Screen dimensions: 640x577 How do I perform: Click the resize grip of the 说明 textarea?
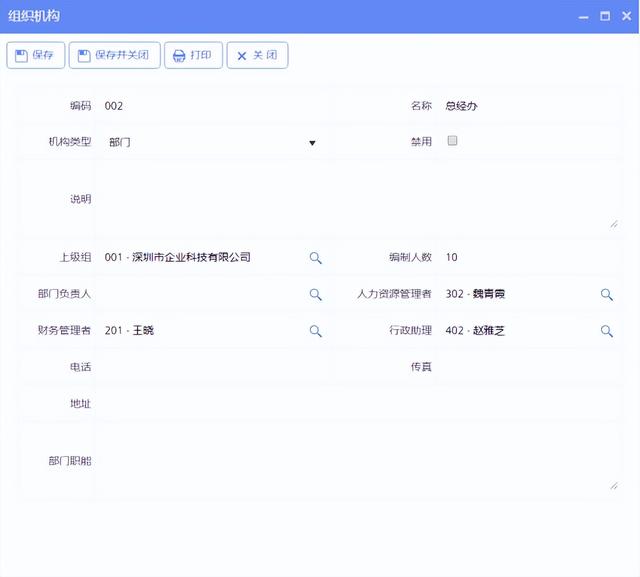pos(614,224)
